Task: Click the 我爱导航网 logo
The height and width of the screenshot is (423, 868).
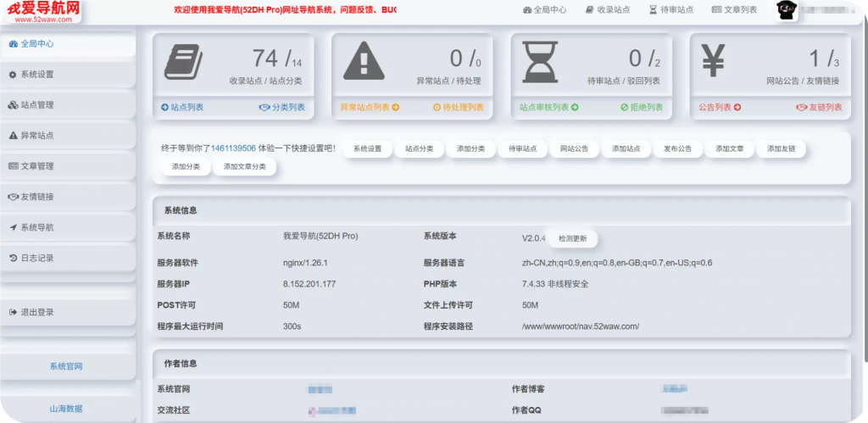Action: [43, 11]
